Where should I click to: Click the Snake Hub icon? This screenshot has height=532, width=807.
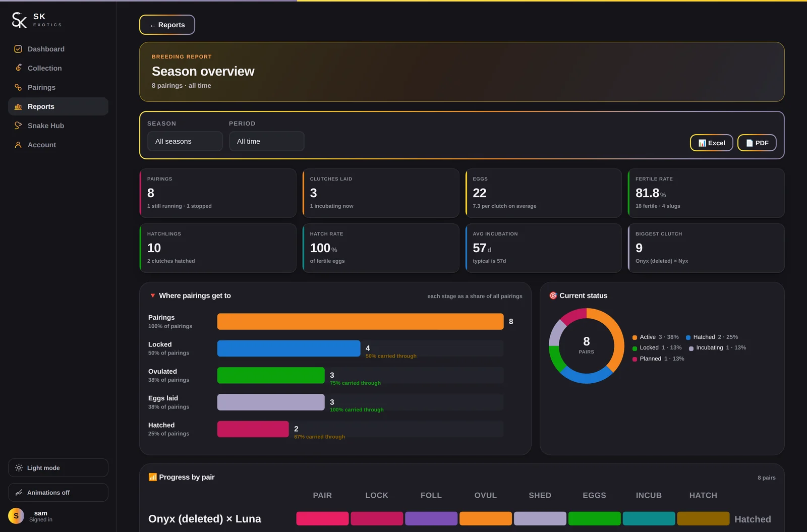pyautogui.click(x=18, y=126)
